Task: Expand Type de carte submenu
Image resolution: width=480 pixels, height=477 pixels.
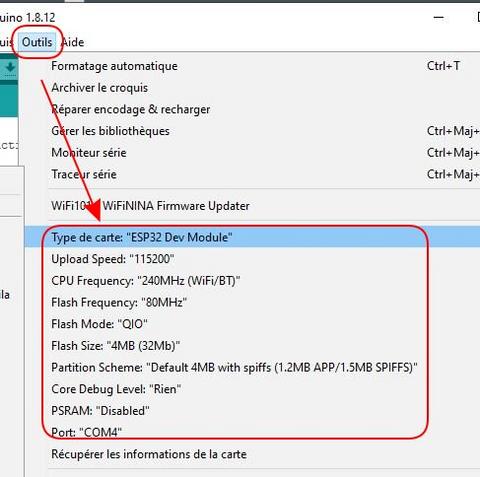Action: [252, 237]
